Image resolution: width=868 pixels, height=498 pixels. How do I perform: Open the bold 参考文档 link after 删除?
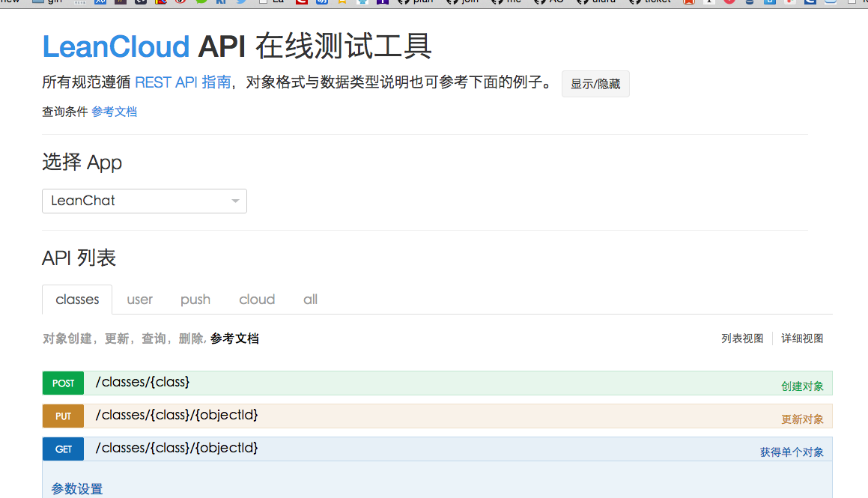pos(234,338)
